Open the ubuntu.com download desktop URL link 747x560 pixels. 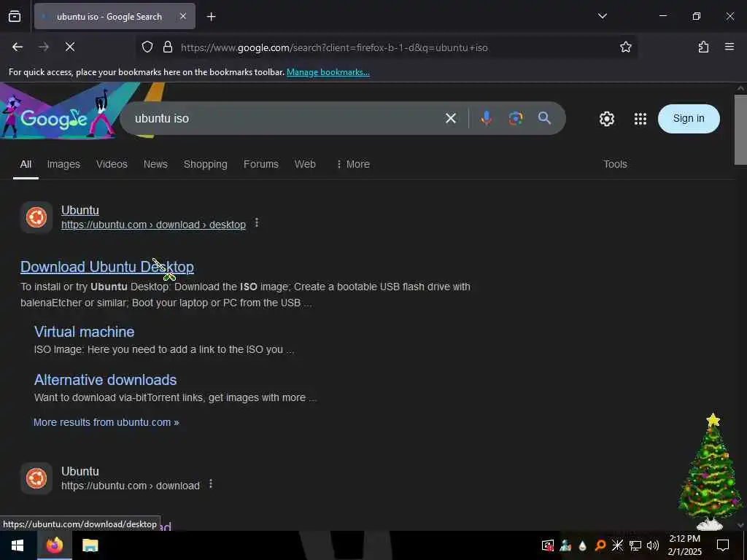point(153,225)
